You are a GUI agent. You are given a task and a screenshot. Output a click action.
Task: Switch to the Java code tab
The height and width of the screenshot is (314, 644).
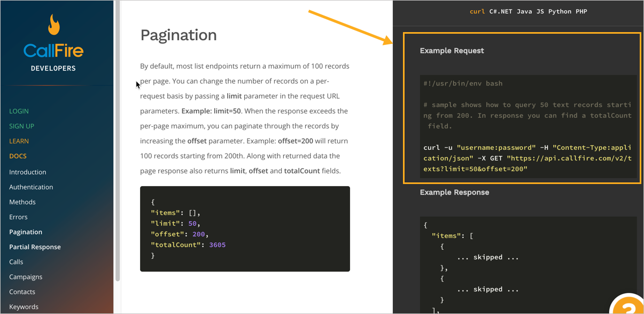coord(525,11)
